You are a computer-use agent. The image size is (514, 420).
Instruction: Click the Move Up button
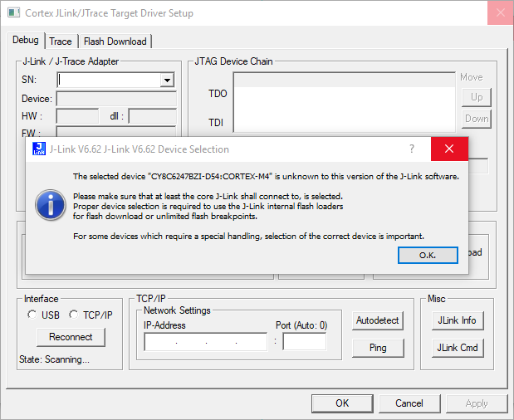click(x=477, y=97)
